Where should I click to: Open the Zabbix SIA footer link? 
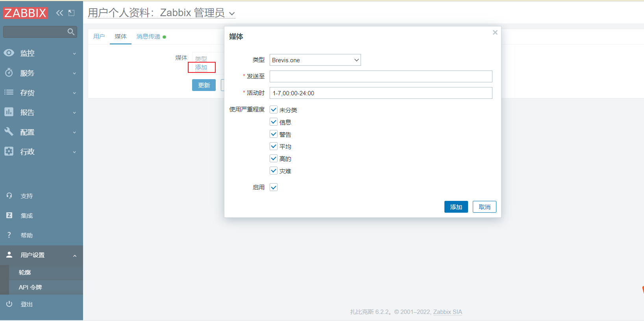click(448, 312)
